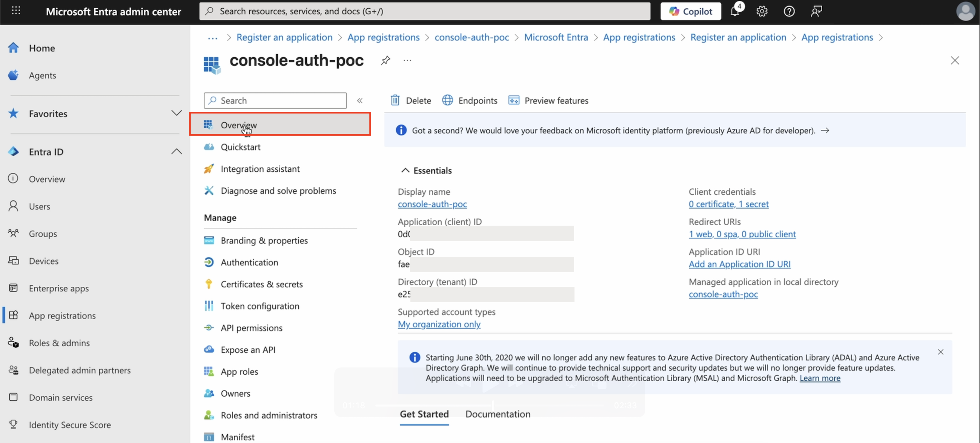Click the Delete trash can icon
This screenshot has width=980, height=443.
(x=395, y=100)
